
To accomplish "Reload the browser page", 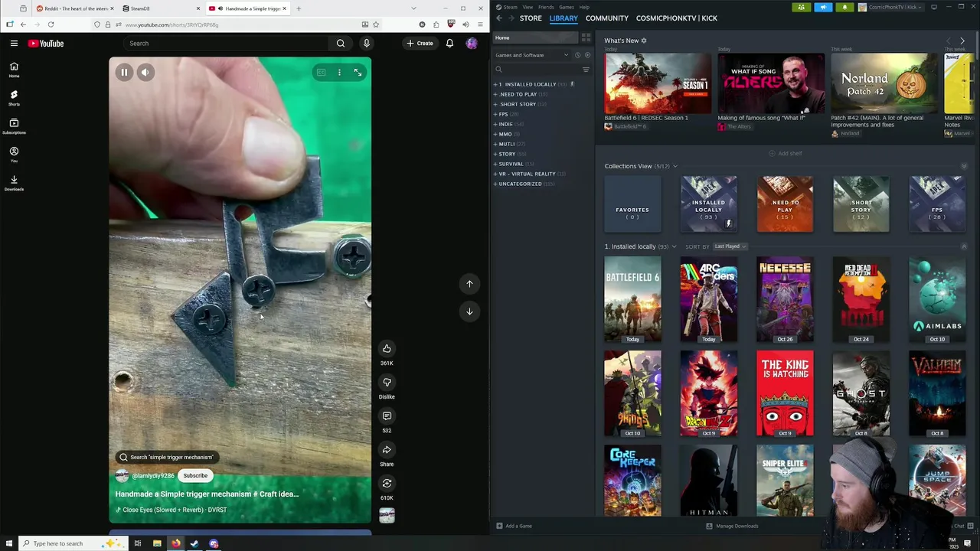I will (51, 24).
